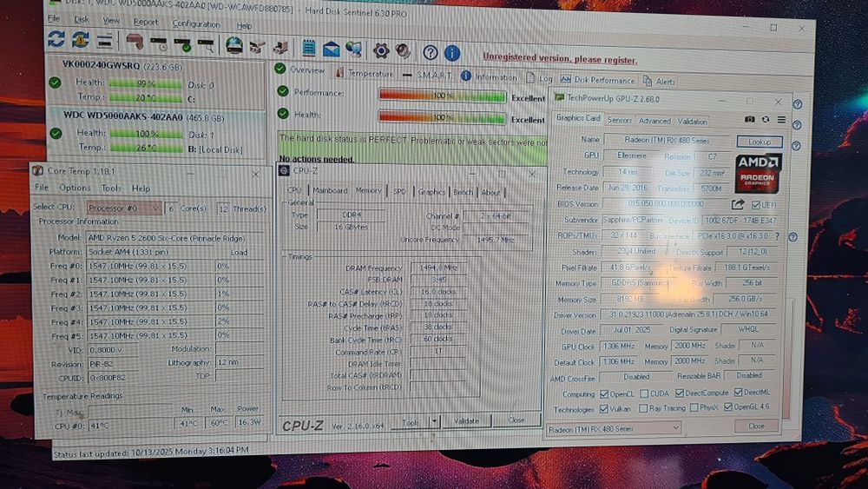
Task: Click the question mark beside Bus Interface
Action: pos(777,236)
